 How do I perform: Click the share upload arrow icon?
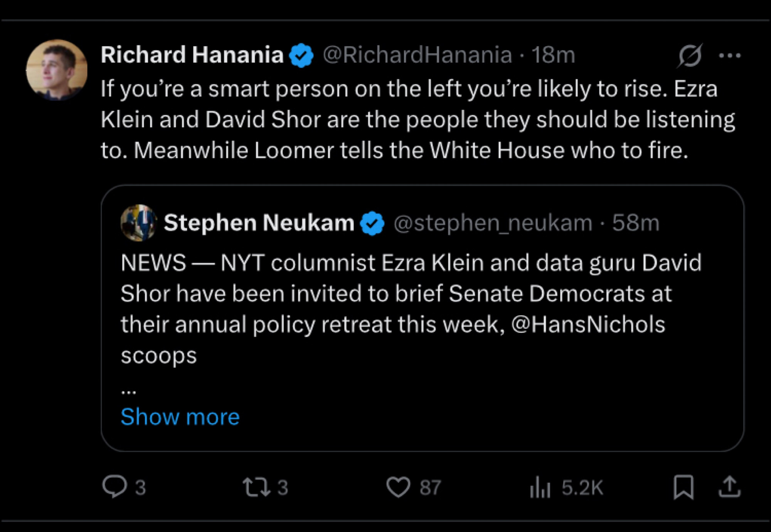point(729,487)
